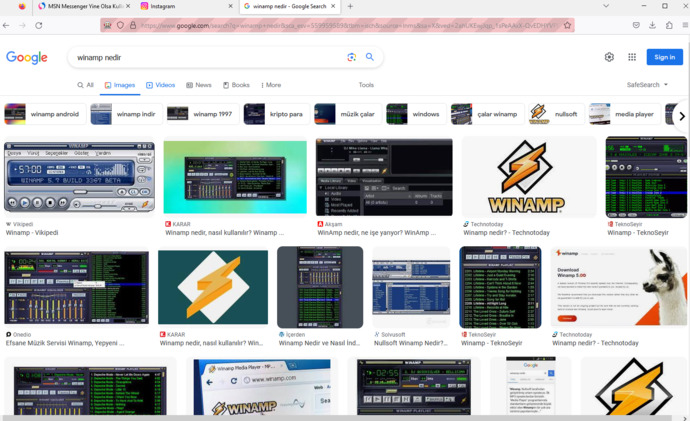Open the Solvusoft blue Winamp thumbnail
This screenshot has height=421, width=690.
[x=411, y=287]
